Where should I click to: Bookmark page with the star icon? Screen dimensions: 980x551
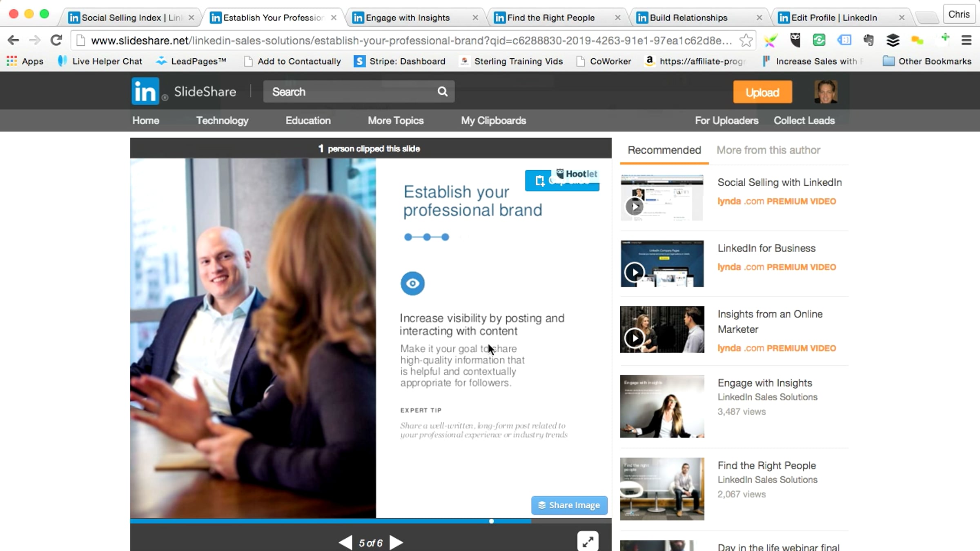746,40
